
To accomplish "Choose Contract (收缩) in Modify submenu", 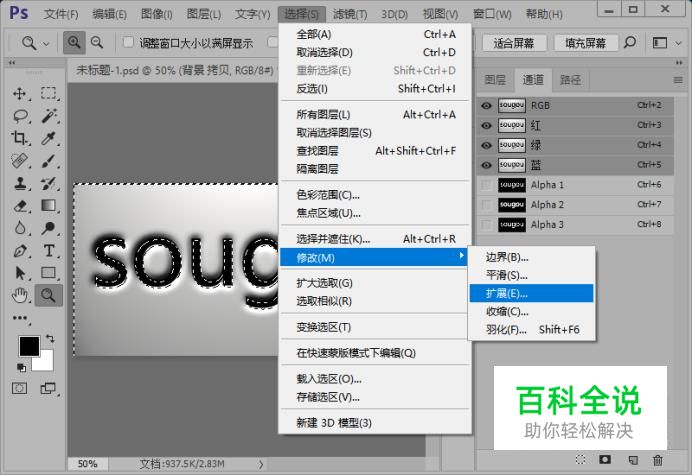I will (531, 312).
